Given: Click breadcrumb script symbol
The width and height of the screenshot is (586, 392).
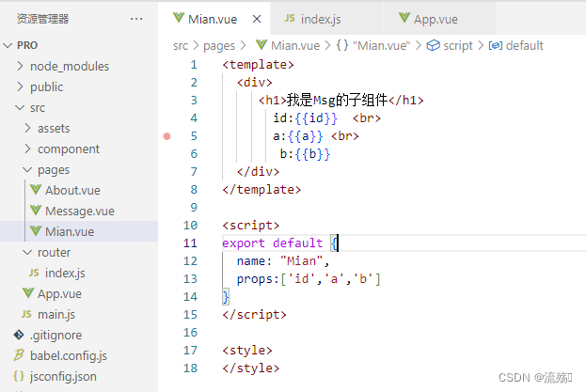Looking at the screenshot, I should tap(458, 46).
